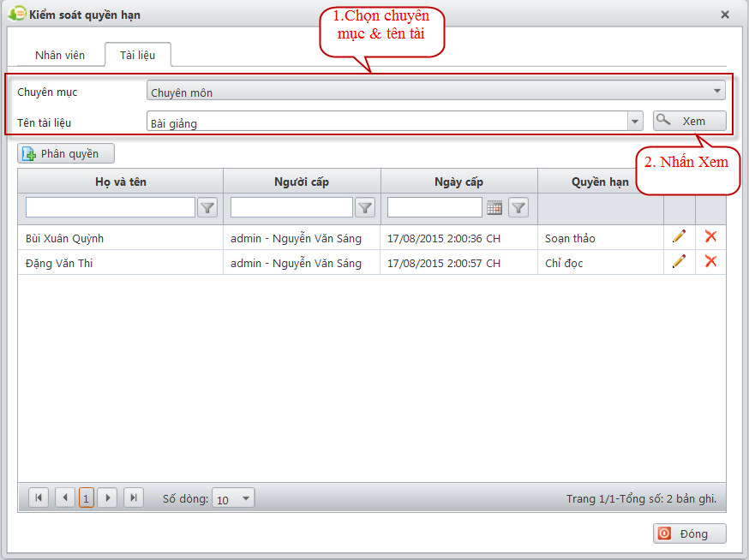Click the Bài giảng document name field
749x560 pixels.
point(386,122)
